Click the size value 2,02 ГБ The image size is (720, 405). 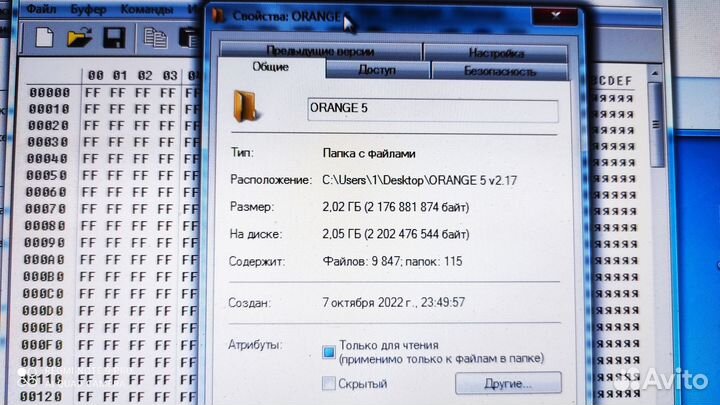pos(396,208)
